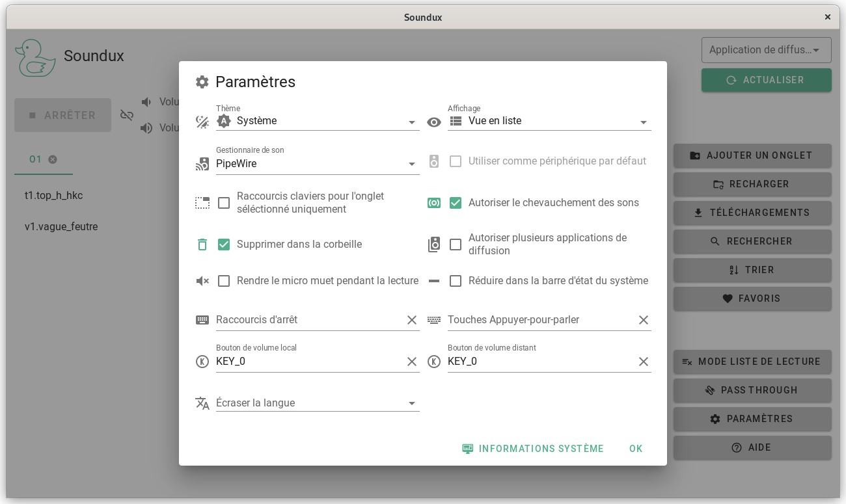This screenshot has width=846, height=504.
Task: Click the Recharger button
Action: tap(752, 184)
